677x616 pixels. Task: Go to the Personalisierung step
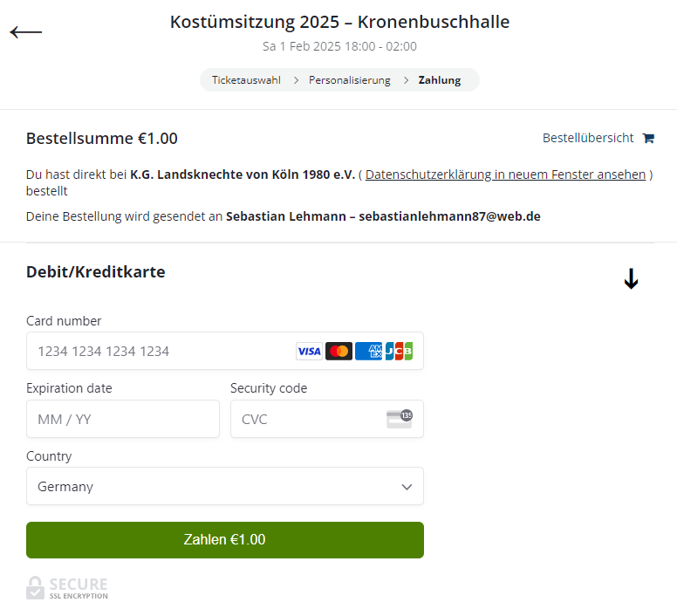pyautogui.click(x=349, y=80)
